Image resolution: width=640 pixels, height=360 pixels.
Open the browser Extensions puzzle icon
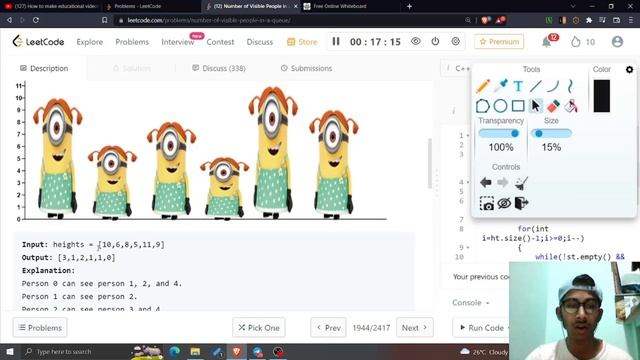point(589,20)
